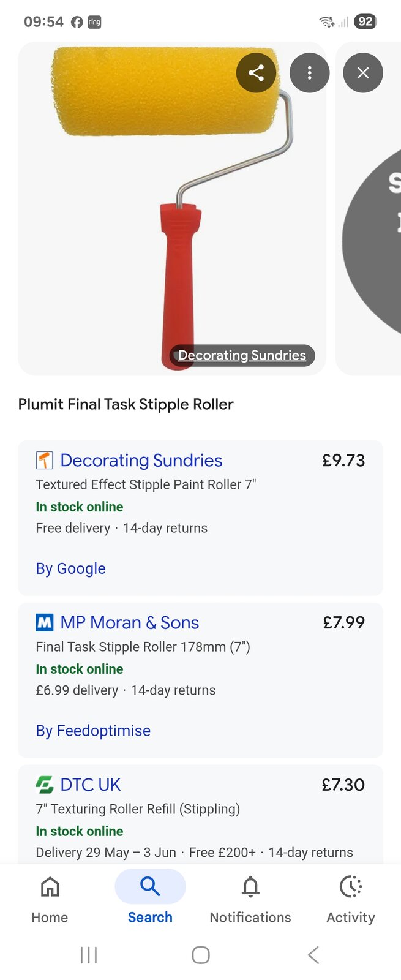Tap the Decorating Sundries image overlay label

tap(242, 355)
